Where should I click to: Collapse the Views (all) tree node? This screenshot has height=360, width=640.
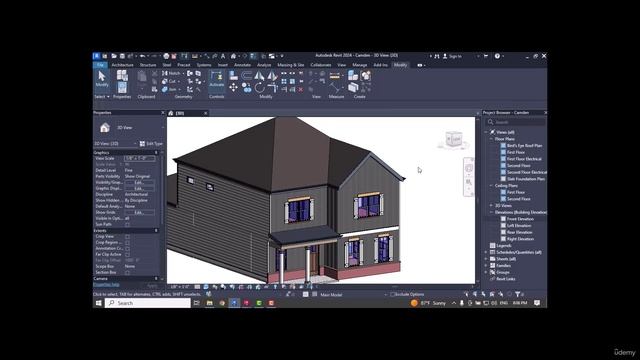point(486,132)
